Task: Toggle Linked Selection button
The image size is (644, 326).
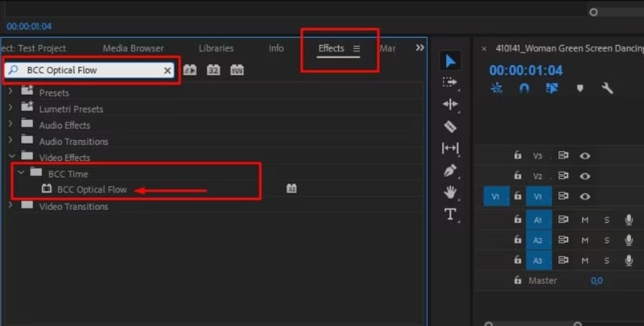Action: pos(551,89)
